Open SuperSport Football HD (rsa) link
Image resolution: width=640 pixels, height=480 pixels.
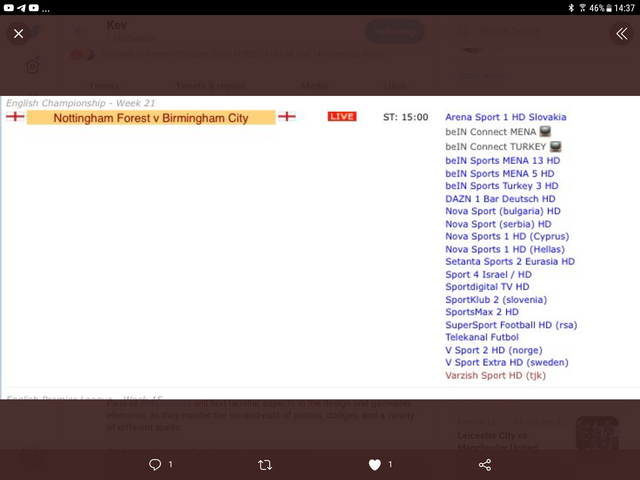(511, 325)
